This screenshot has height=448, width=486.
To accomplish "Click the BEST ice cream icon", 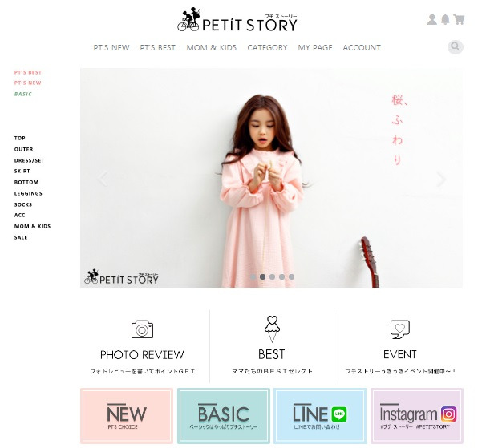I will coord(272,329).
